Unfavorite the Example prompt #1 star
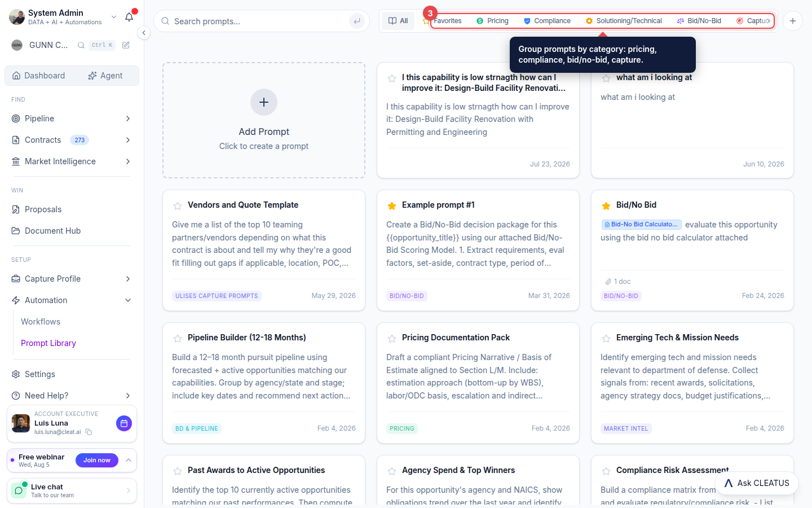 pyautogui.click(x=392, y=205)
